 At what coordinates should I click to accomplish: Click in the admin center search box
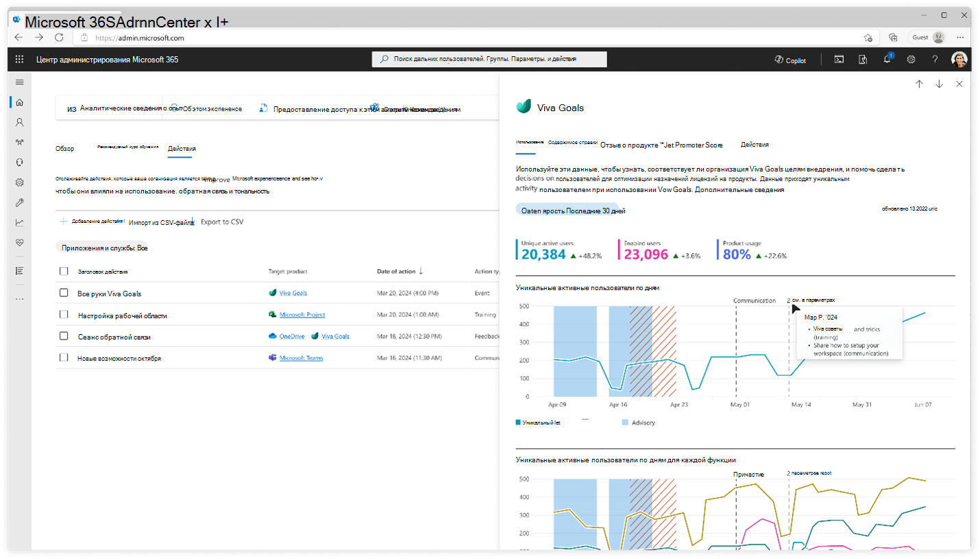(489, 60)
